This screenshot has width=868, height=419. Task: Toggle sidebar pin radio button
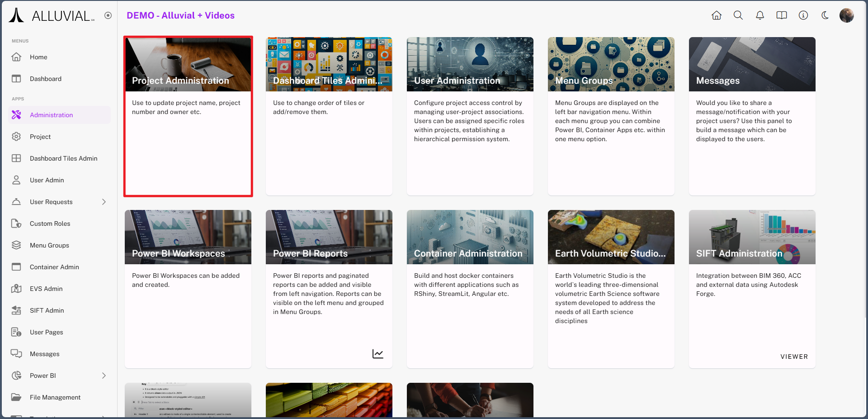(x=108, y=15)
